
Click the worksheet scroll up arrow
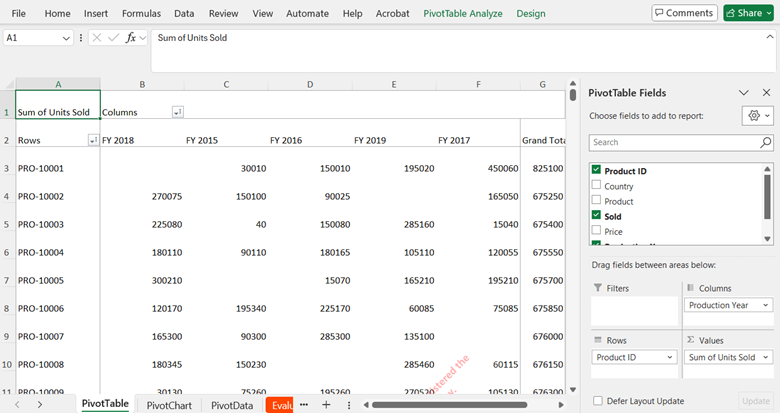(x=573, y=83)
